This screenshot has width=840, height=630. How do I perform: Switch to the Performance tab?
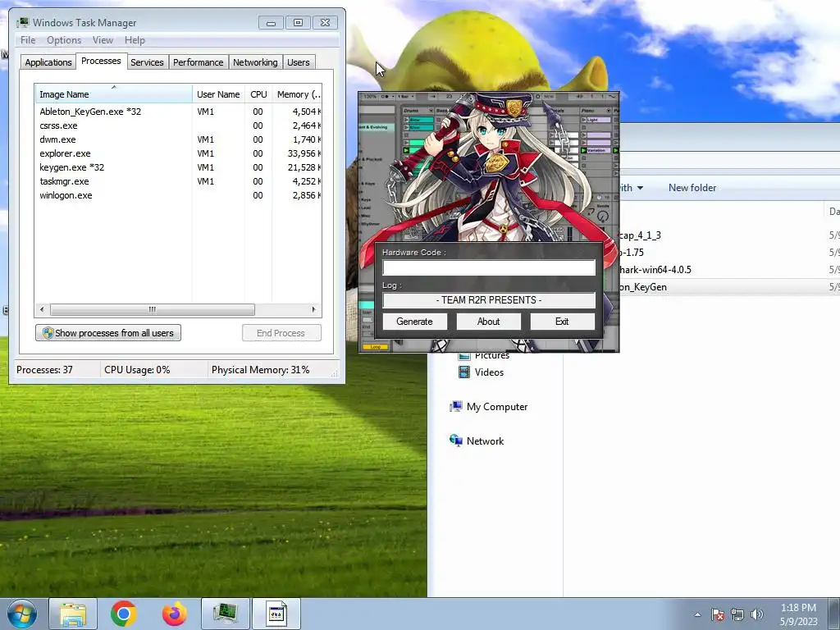pyautogui.click(x=199, y=62)
